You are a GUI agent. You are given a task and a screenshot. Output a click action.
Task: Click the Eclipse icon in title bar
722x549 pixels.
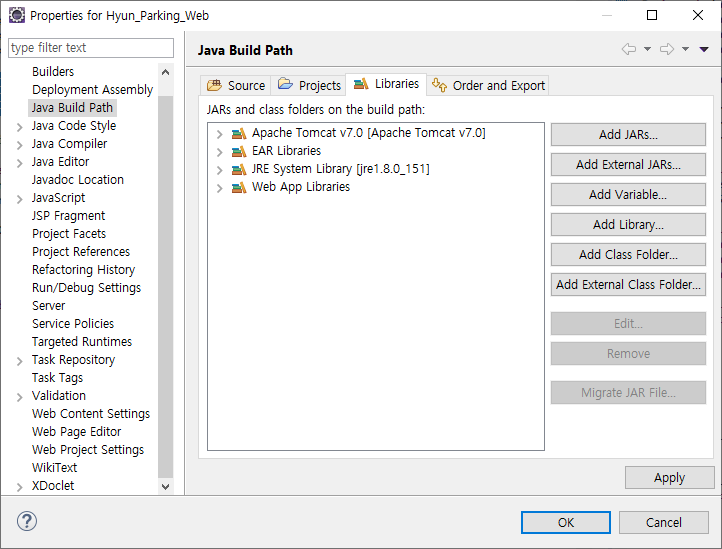17,15
